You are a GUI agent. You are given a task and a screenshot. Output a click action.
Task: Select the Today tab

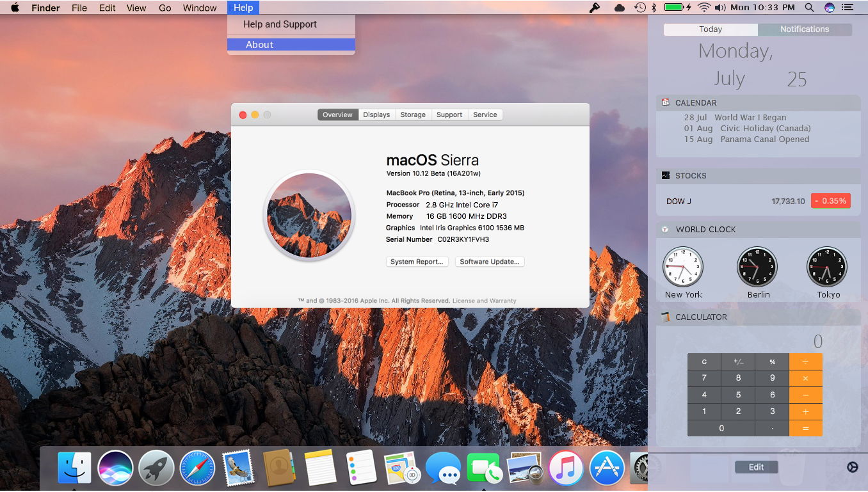coord(711,29)
